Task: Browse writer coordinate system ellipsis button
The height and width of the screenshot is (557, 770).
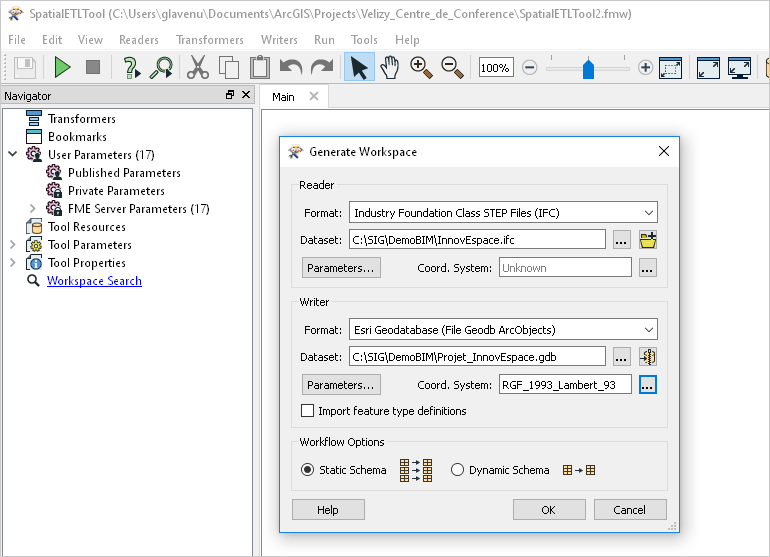Action: [648, 385]
